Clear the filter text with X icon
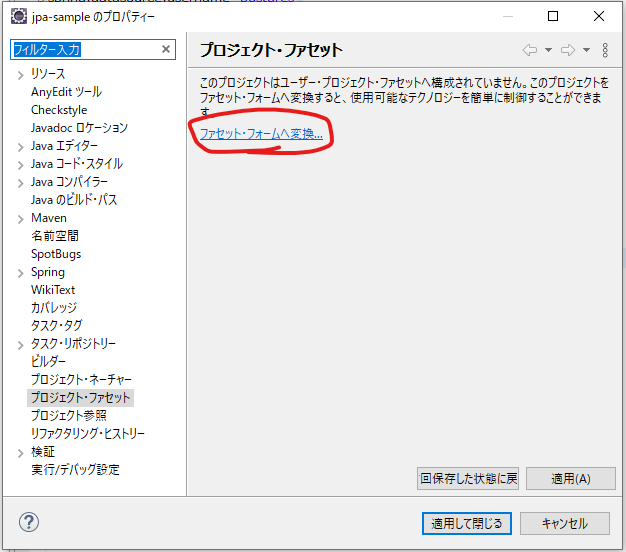This screenshot has height=552, width=626. (x=166, y=49)
